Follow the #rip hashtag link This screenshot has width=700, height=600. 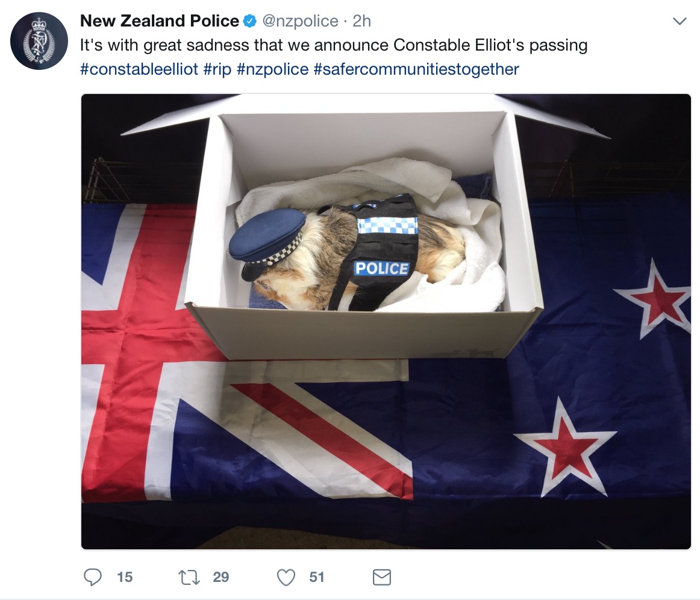[217, 69]
